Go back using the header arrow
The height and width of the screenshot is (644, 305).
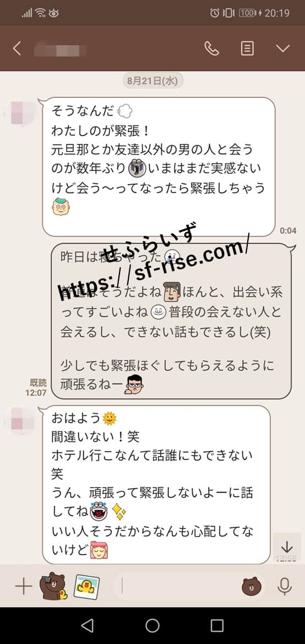(x=17, y=48)
